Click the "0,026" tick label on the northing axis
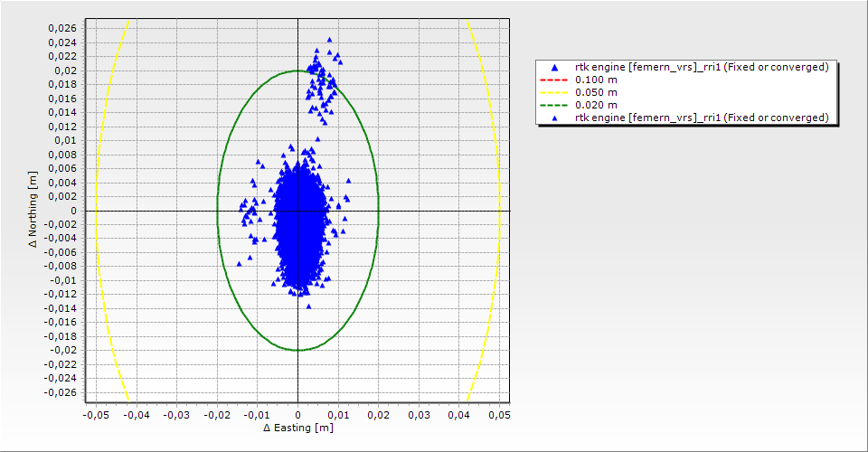 click(61, 28)
